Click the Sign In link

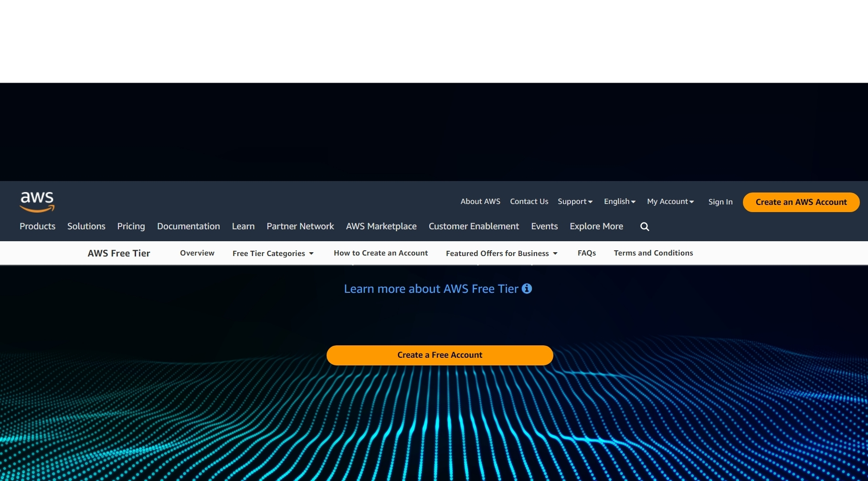click(720, 202)
